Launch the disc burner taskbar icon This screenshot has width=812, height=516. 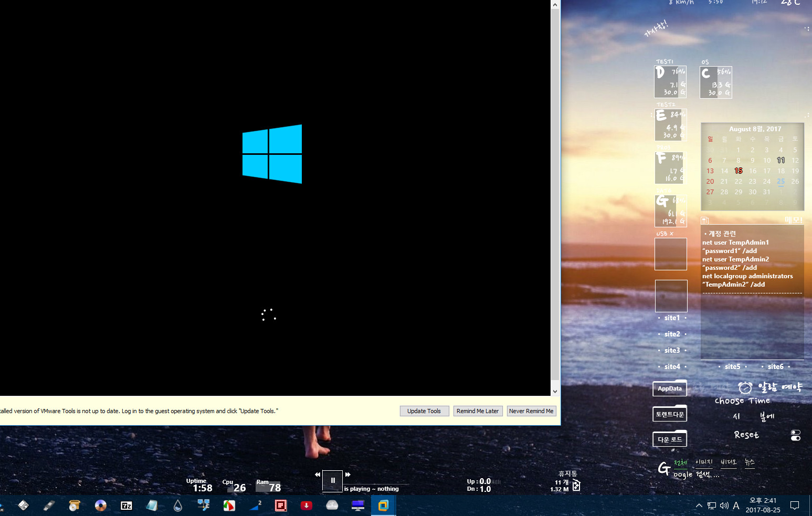pyautogui.click(x=100, y=506)
